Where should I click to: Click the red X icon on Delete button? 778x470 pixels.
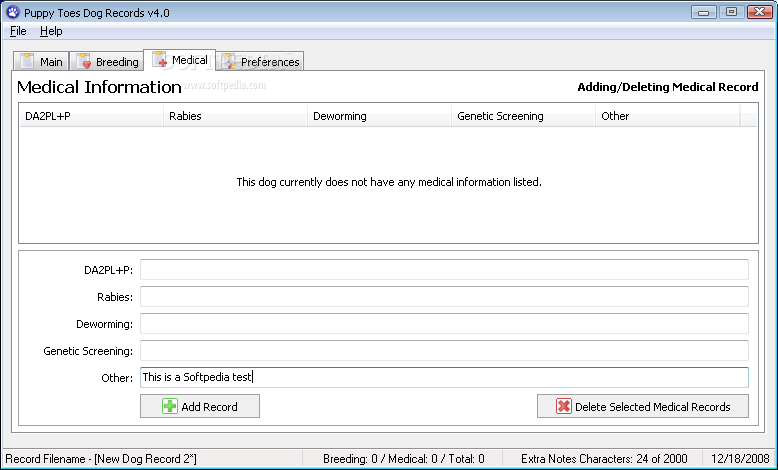pyautogui.click(x=564, y=406)
